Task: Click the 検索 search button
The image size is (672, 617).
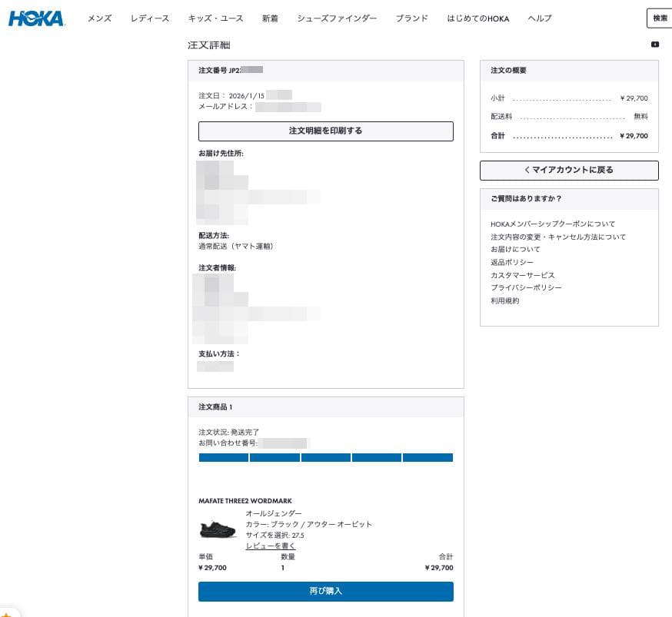Action: pos(659,18)
